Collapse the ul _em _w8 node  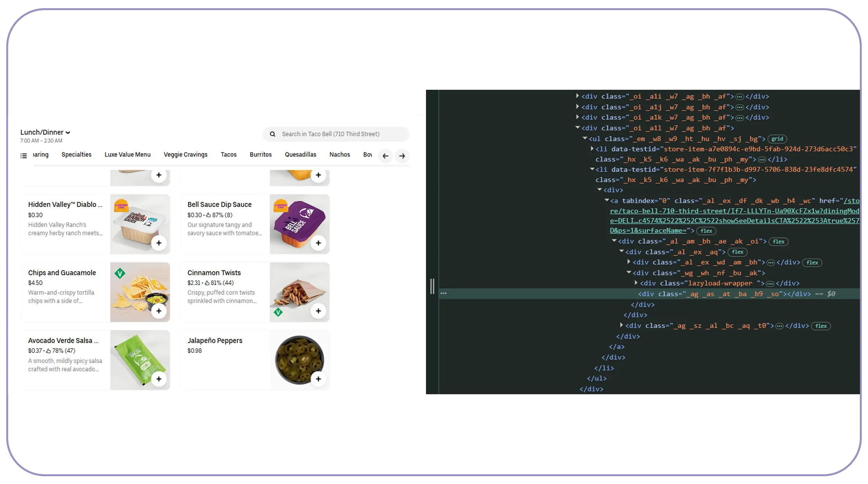(585, 138)
